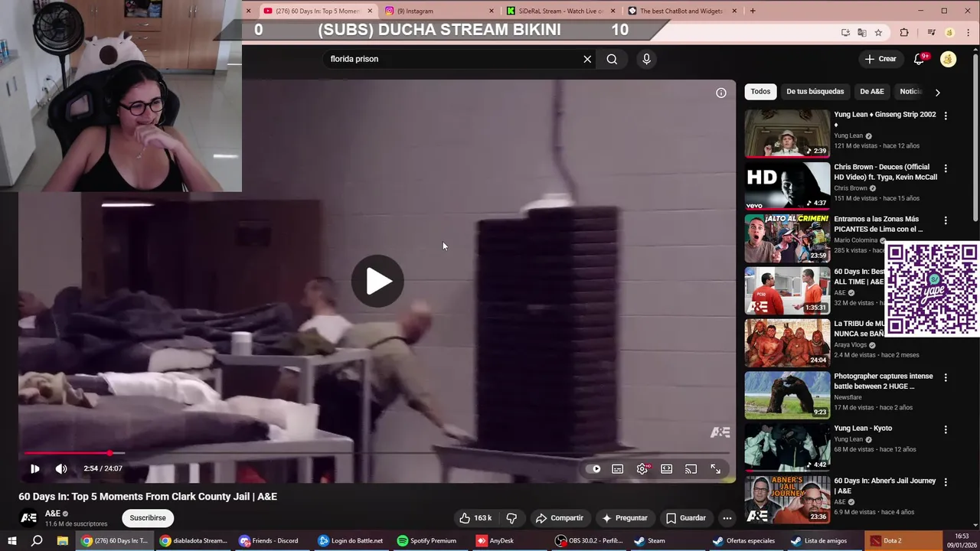Switch to 'The best ChatBot and Widgets' tab
Image resolution: width=980 pixels, height=551 pixels.
pyautogui.click(x=680, y=11)
